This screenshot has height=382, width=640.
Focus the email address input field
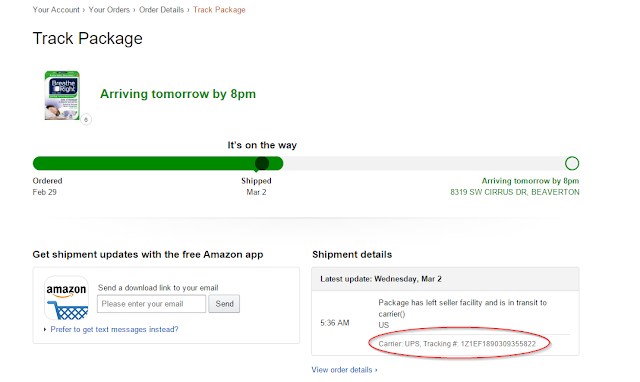tap(151, 304)
